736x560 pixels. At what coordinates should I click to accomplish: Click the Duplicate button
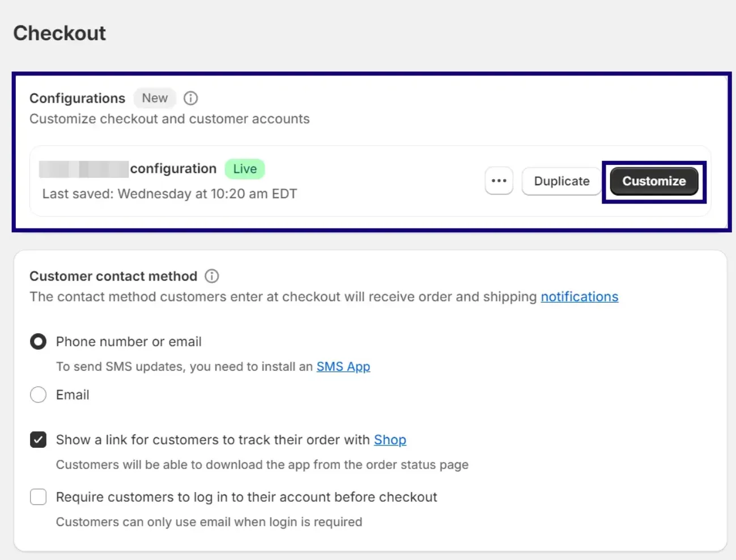point(561,181)
